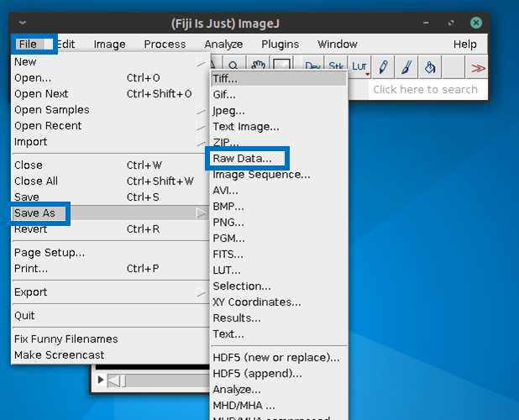Save as Image Sequence...
This screenshot has height=420, width=519.
coord(279,174)
